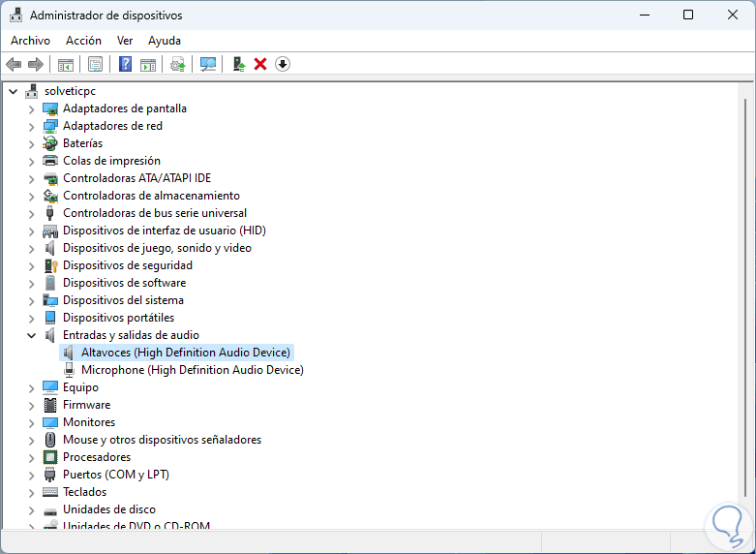
Task: Select the Firmware label
Action: [x=87, y=405]
